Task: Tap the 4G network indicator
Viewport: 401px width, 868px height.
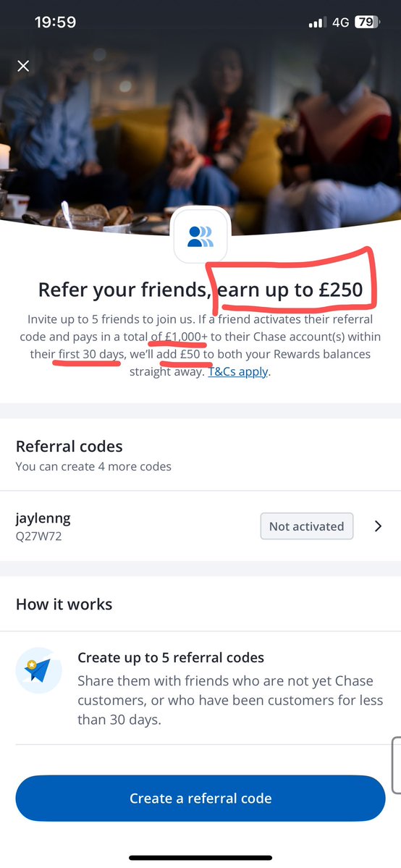Action: [x=341, y=22]
